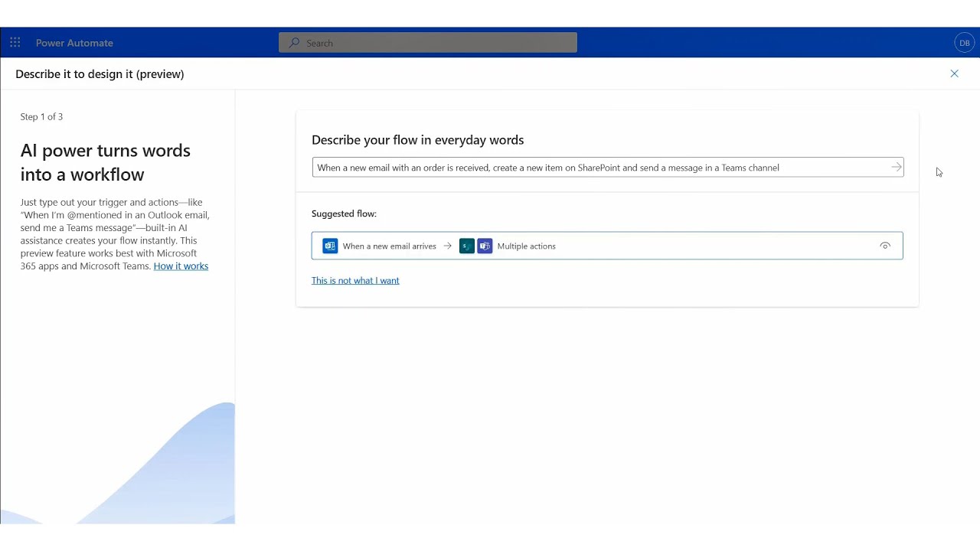Viewport: 980px width, 551px height.
Task: Click the Multiple actions label
Action: pos(526,246)
